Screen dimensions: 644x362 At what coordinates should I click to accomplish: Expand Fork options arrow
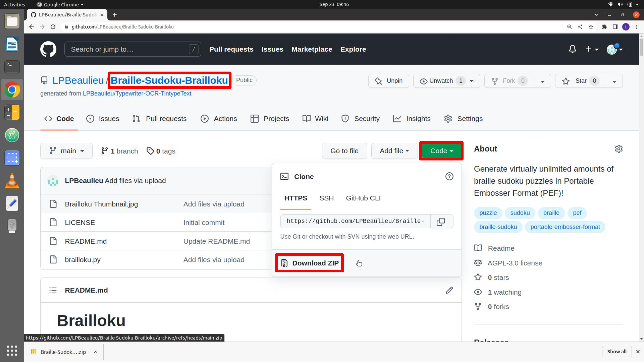[543, 81]
